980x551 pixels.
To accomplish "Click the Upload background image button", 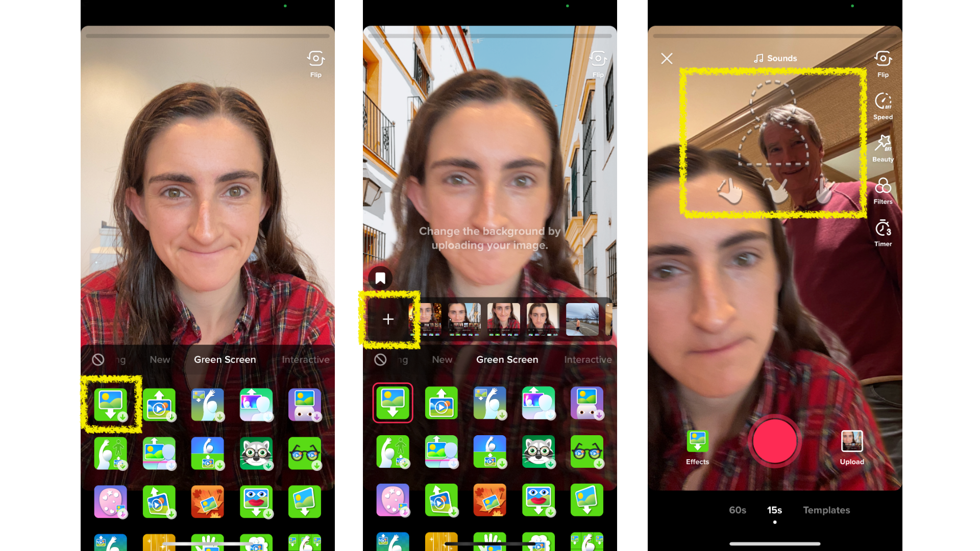I will click(x=388, y=318).
